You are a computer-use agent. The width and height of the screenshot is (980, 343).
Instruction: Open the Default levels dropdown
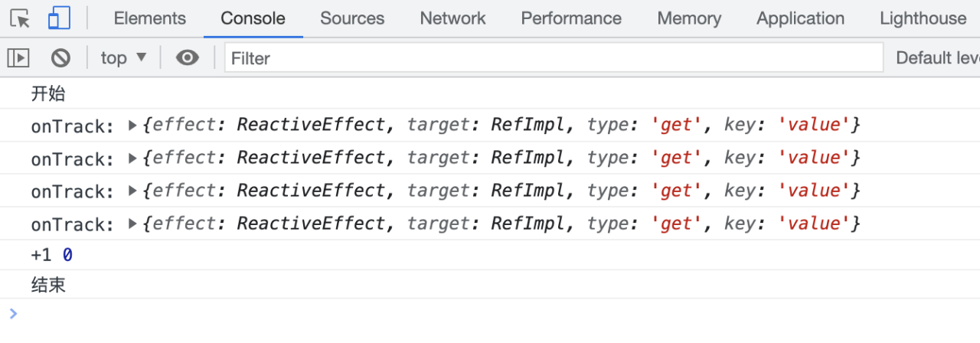pos(937,57)
